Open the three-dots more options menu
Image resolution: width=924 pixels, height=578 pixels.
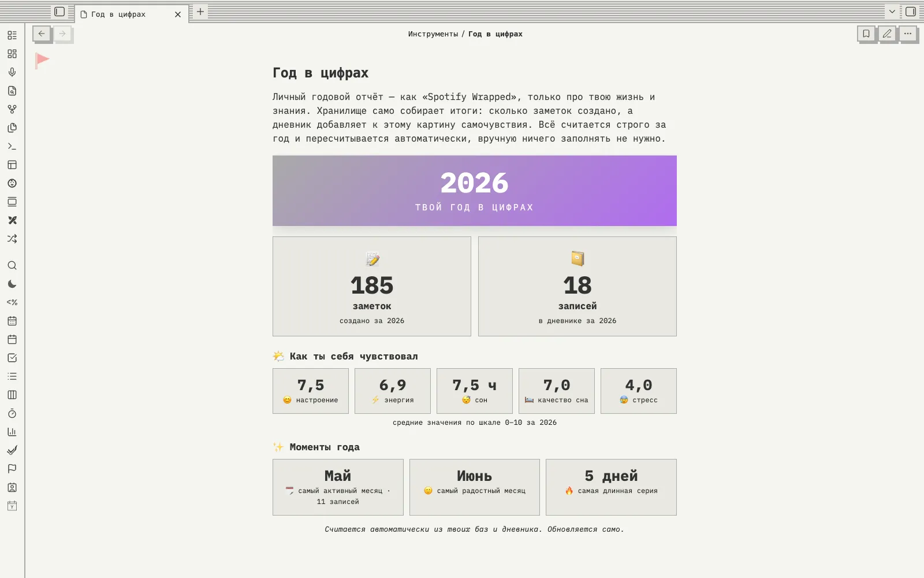coord(908,34)
